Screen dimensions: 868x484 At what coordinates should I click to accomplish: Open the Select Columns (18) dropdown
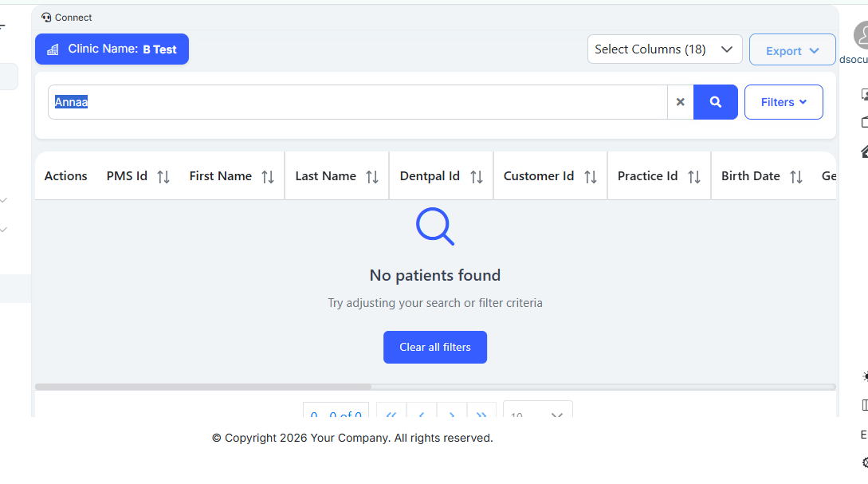(664, 49)
